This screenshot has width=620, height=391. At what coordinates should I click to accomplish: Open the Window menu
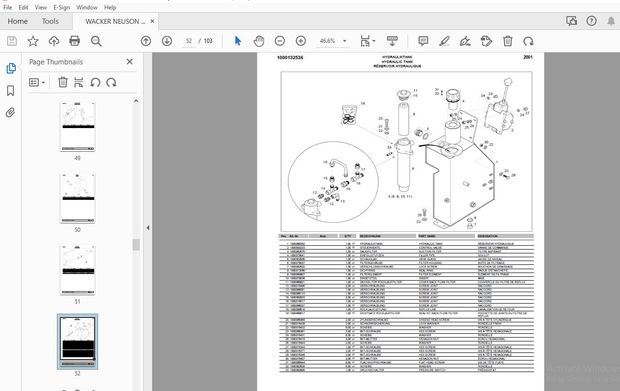(87, 7)
